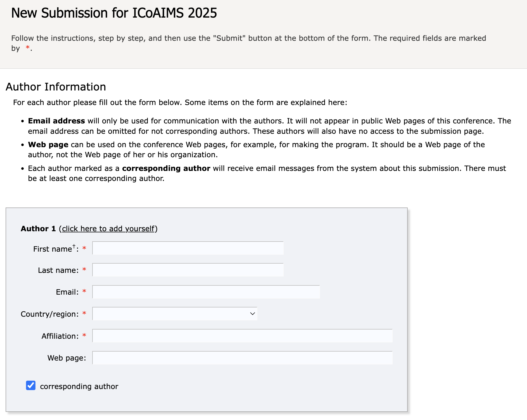Click the 'Email:' field label
Image resolution: width=527 pixels, height=420 pixels.
click(67, 292)
